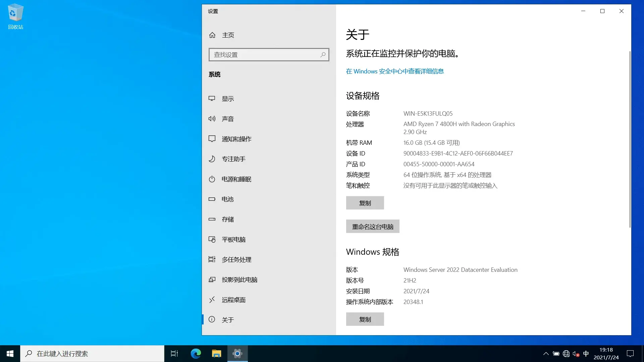
Task: Click the battery tray icon
Action: (x=556, y=354)
